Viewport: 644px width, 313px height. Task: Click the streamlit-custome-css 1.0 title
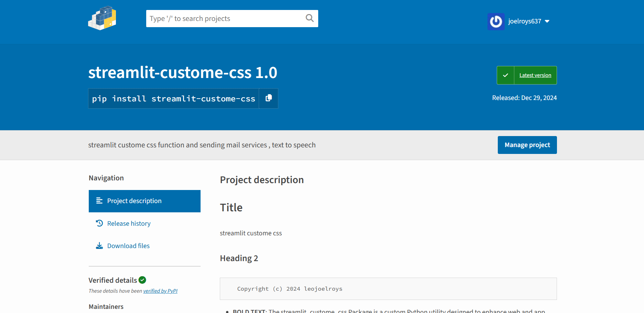[x=183, y=72]
